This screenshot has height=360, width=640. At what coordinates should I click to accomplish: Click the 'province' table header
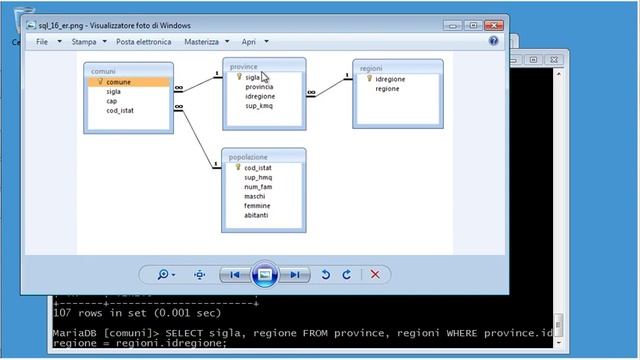(x=244, y=67)
